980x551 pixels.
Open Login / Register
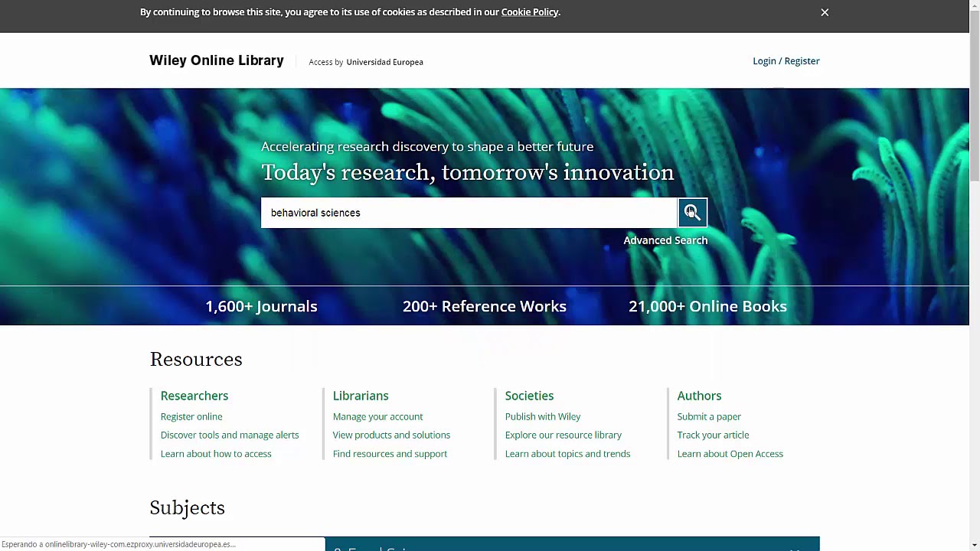pyautogui.click(x=786, y=61)
